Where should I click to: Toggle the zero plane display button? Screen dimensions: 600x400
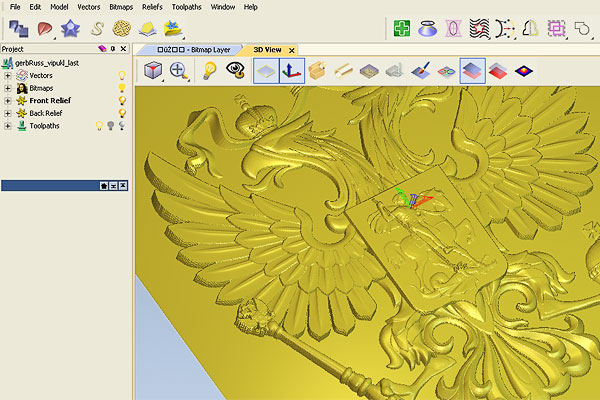pos(266,71)
